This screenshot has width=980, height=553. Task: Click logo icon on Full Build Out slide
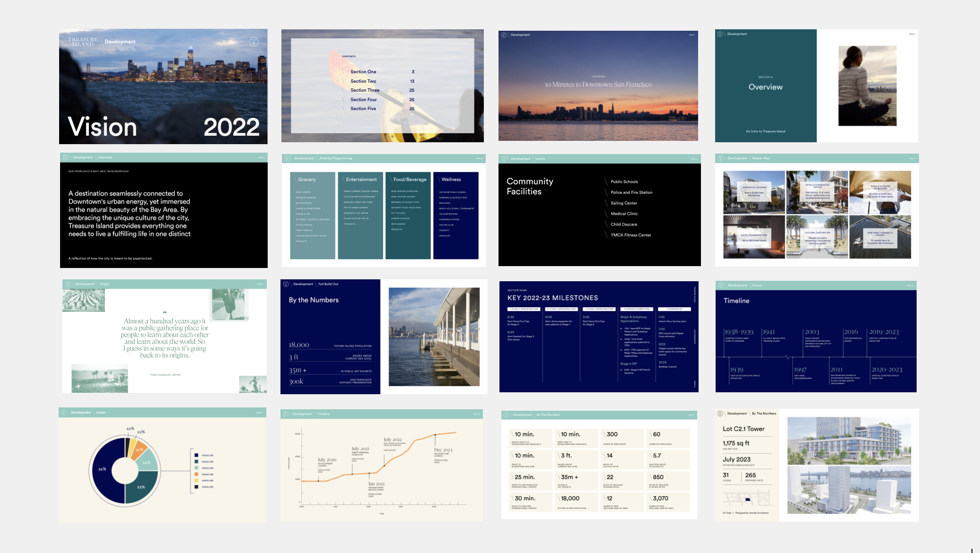click(x=286, y=284)
